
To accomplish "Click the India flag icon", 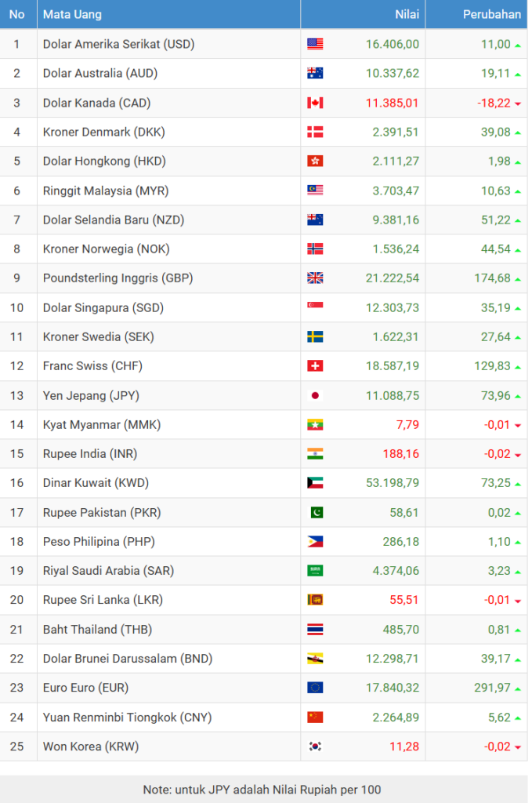I will [315, 454].
